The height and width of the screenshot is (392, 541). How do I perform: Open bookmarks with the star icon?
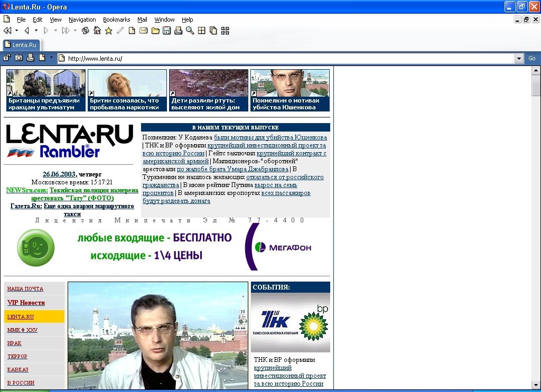click(x=109, y=31)
